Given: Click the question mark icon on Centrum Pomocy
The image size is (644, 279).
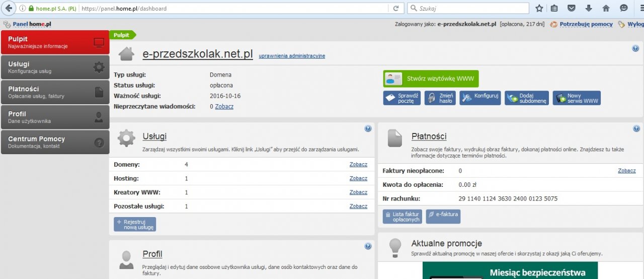Looking at the screenshot, I should (x=99, y=143).
